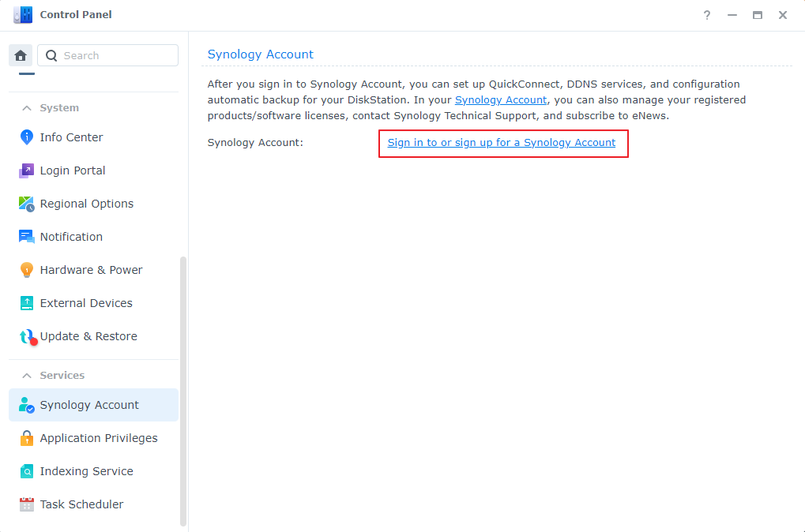This screenshot has height=532, width=805.
Task: Go to Login Portal settings
Action: [x=93, y=170]
